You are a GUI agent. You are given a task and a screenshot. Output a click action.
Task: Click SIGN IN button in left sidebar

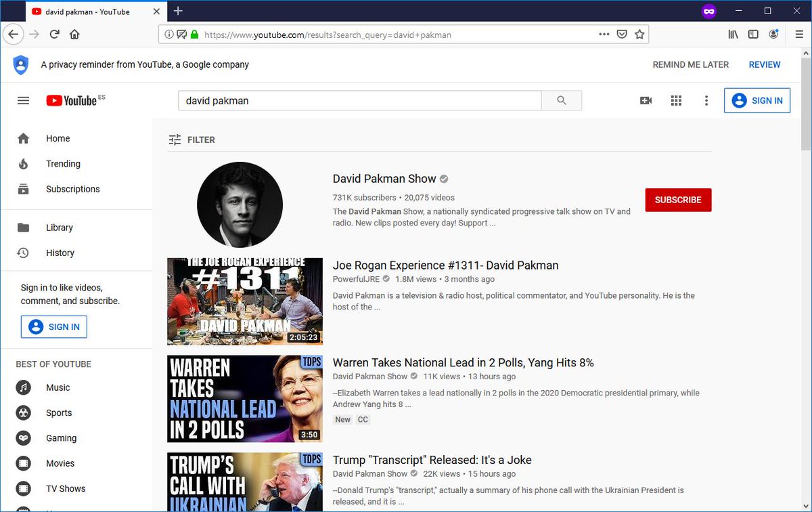[54, 326]
